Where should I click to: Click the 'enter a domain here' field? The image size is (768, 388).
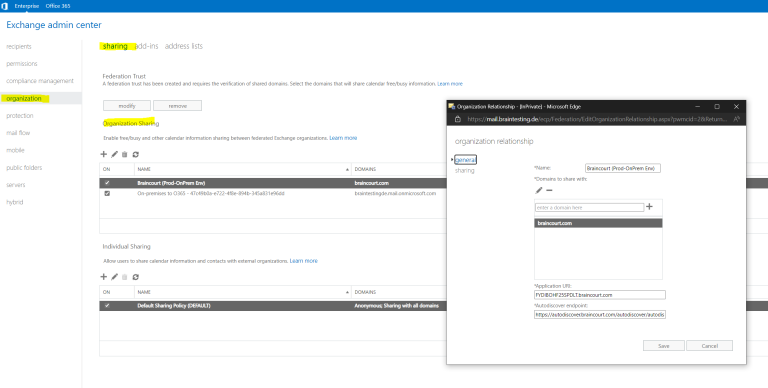589,208
